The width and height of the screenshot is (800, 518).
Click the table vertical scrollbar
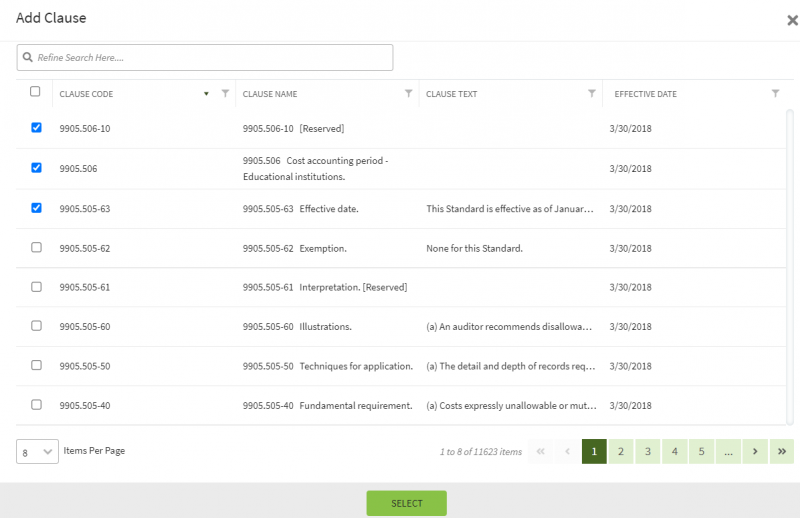pos(790,267)
